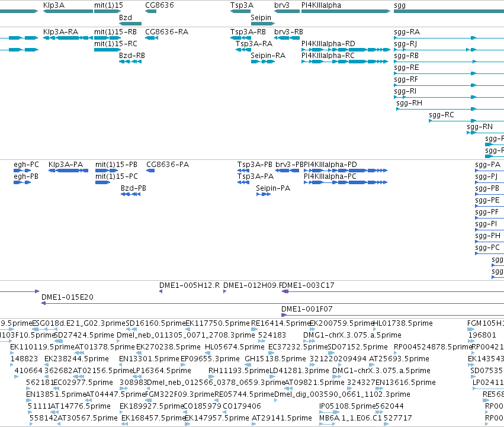
Task: Select protein Seipin-PA
Action: [263, 194]
